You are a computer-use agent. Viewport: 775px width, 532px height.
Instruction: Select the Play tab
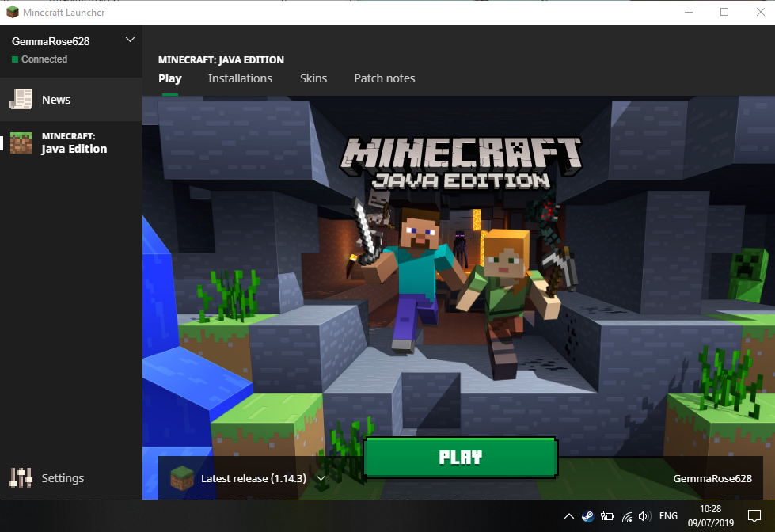tap(170, 78)
